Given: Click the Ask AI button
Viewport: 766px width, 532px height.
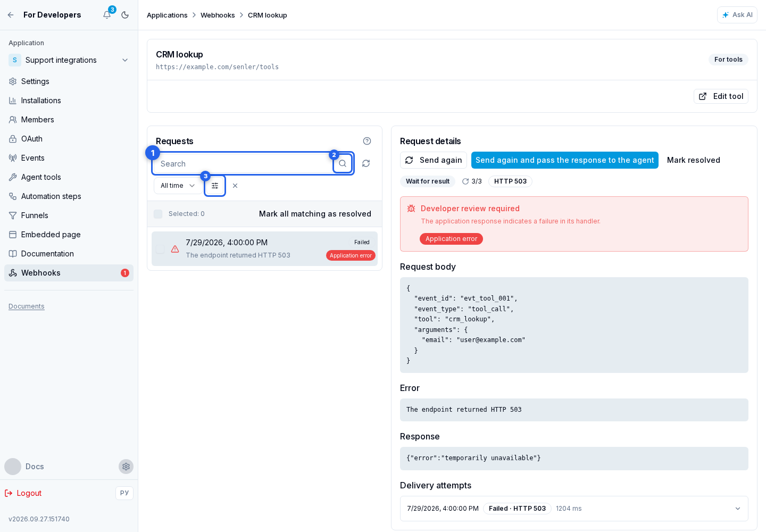Looking at the screenshot, I should point(737,15).
